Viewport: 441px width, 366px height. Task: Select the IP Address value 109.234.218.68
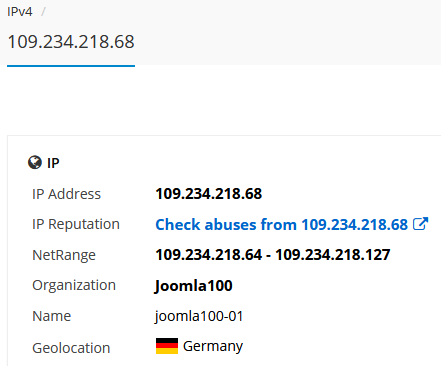pos(209,194)
